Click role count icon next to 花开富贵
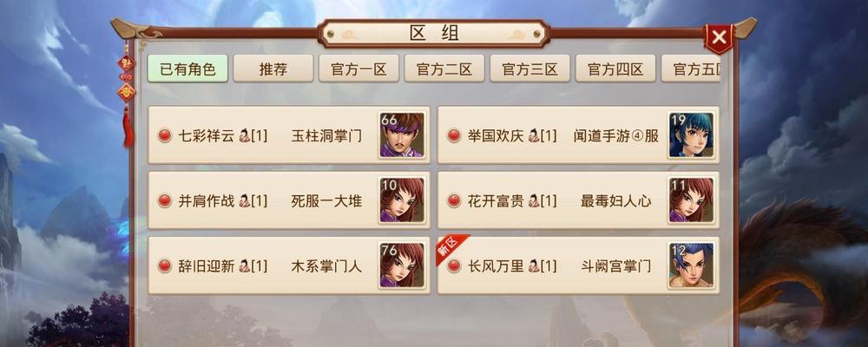Screen dimensions: 868x347 (534, 201)
